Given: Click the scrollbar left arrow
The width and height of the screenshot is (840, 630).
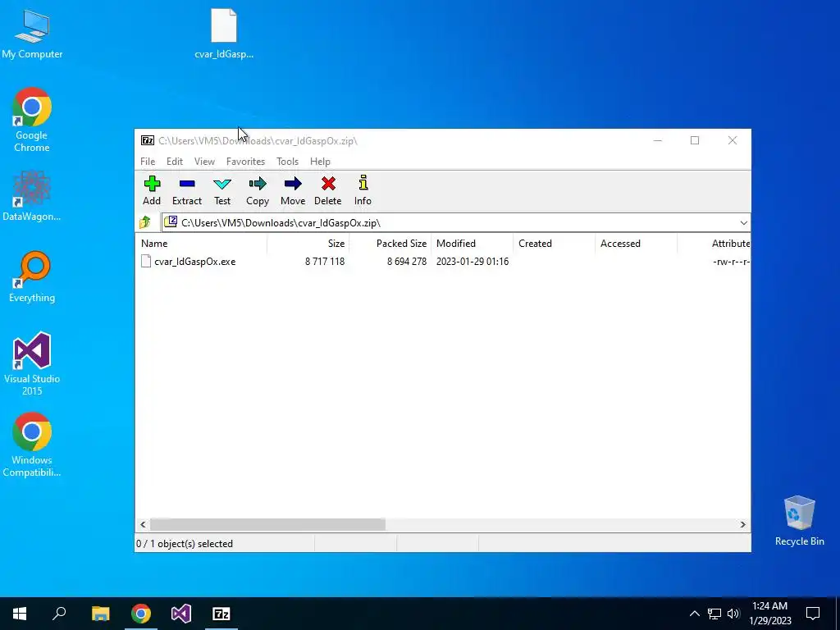Looking at the screenshot, I should [143, 524].
